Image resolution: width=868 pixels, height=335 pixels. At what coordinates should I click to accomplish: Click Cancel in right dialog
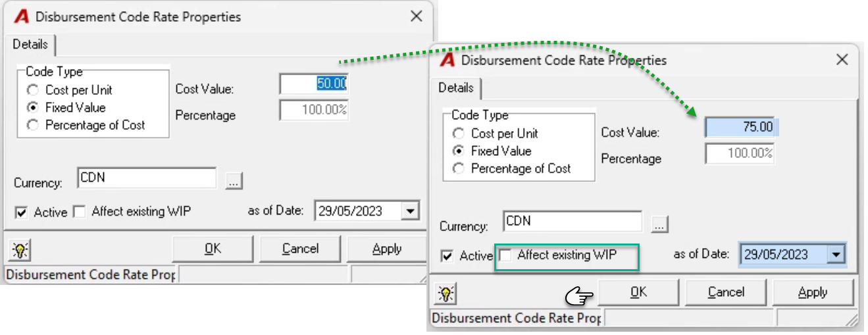click(726, 292)
